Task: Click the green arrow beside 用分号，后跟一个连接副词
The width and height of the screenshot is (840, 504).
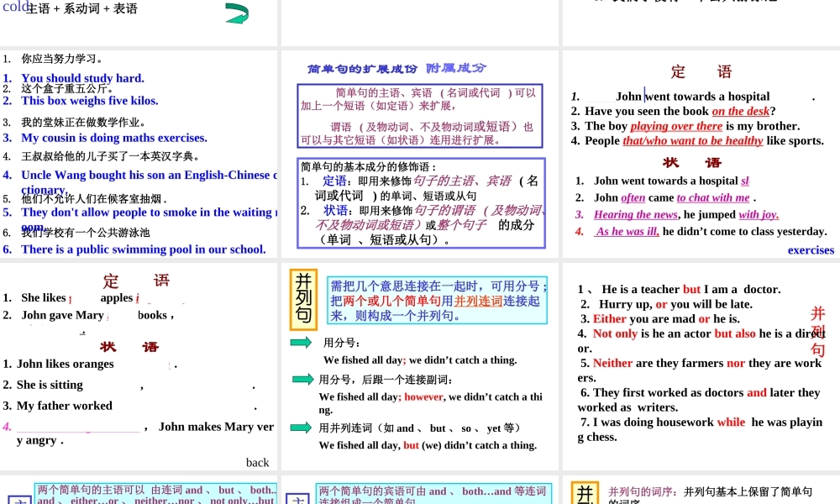Action: (303, 380)
